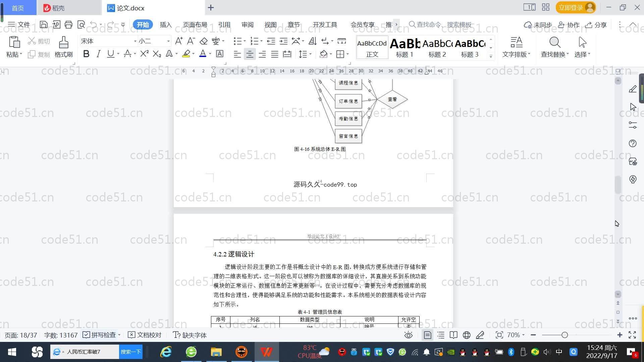The image size is (644, 362).
Task: Click the Print icon in quick toolbar
Action: pyautogui.click(x=68, y=24)
